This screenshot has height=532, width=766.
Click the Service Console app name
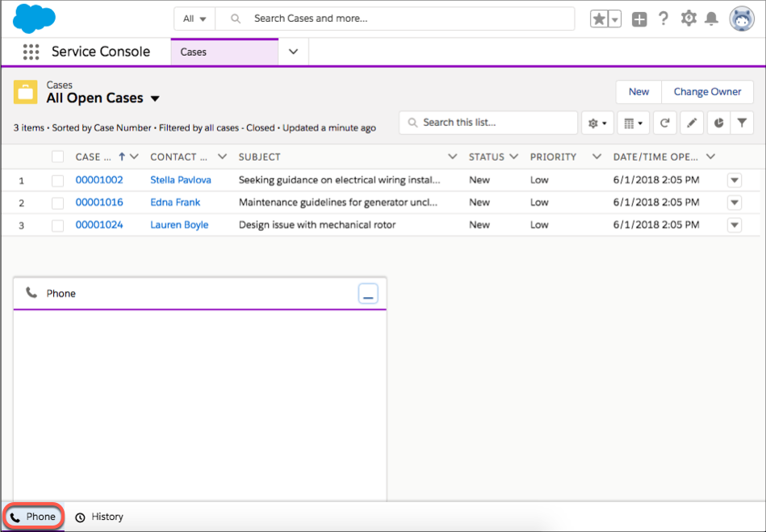point(101,52)
